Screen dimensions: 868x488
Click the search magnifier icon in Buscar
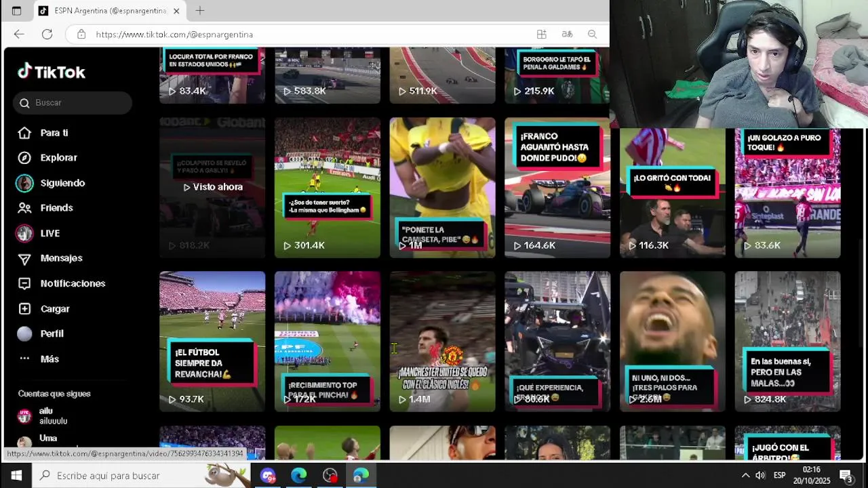click(x=24, y=103)
